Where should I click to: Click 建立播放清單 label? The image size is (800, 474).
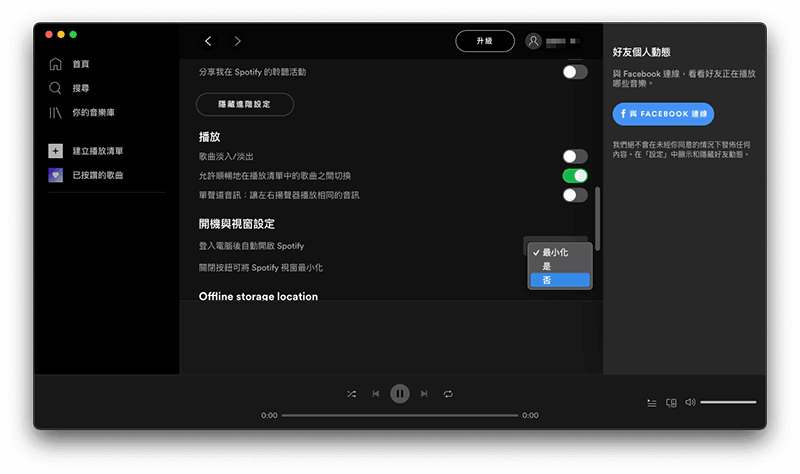(x=97, y=151)
